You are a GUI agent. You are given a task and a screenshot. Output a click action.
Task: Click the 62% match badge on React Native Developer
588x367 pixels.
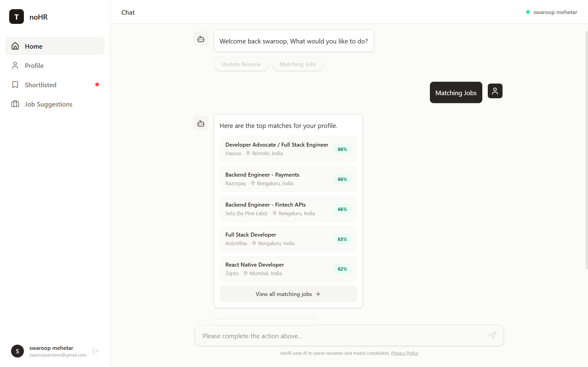click(342, 269)
